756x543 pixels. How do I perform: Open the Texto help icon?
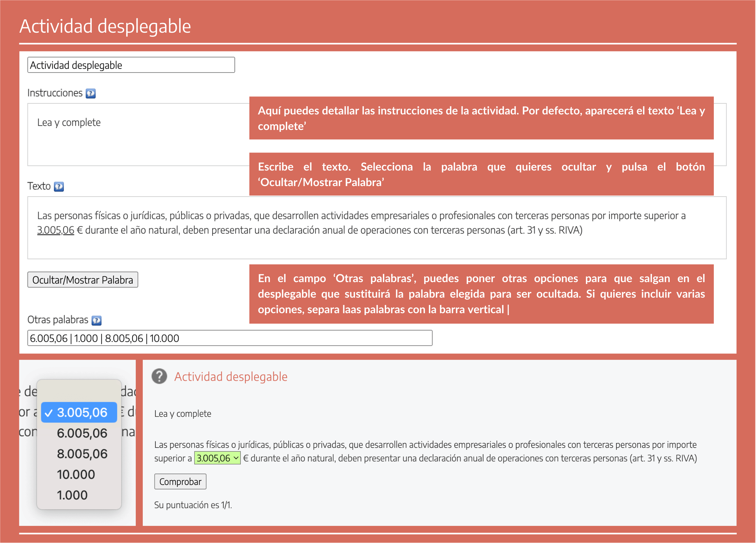[59, 187]
